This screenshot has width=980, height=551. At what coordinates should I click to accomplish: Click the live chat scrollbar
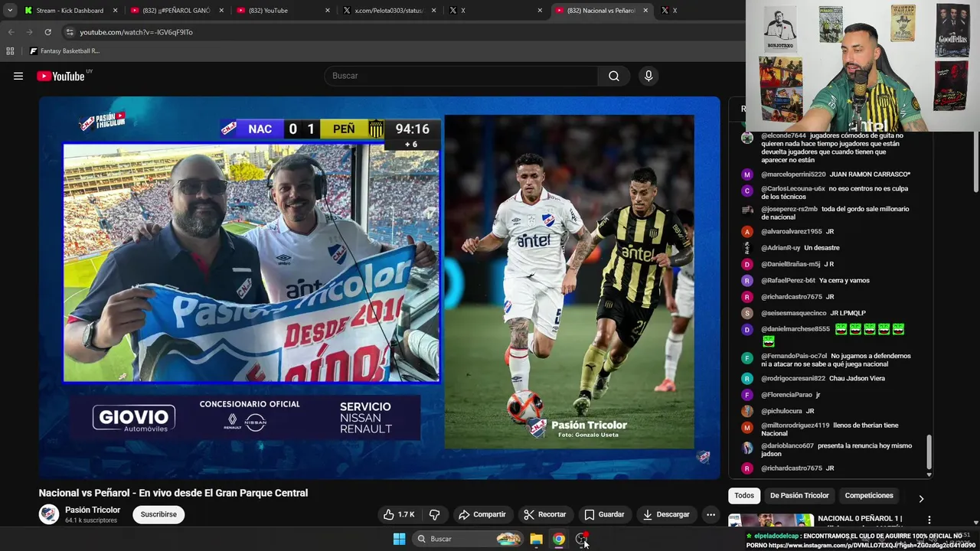(x=929, y=452)
